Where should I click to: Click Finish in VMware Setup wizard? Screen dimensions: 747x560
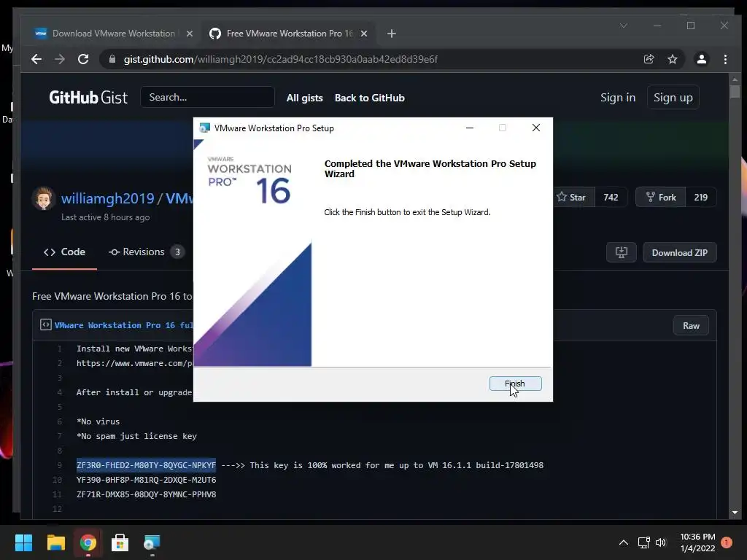[515, 384]
